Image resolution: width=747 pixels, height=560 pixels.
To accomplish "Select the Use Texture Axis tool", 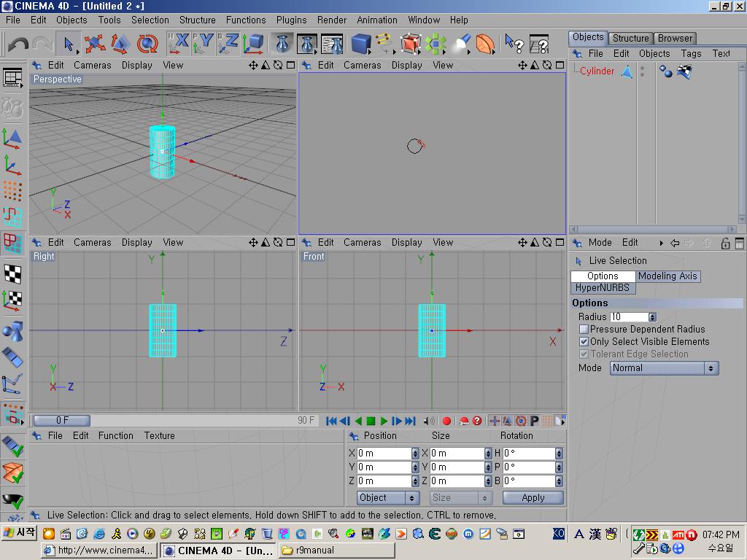I will click(12, 300).
